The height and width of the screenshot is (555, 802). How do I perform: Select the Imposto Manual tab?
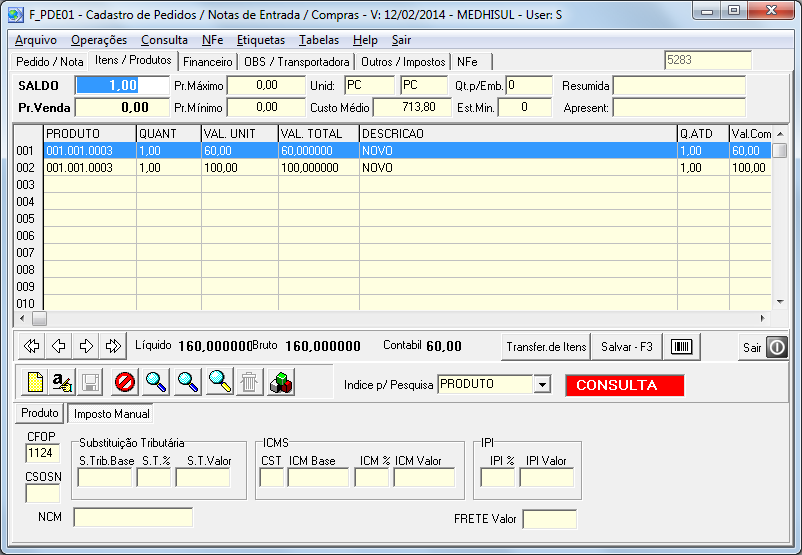coord(112,414)
